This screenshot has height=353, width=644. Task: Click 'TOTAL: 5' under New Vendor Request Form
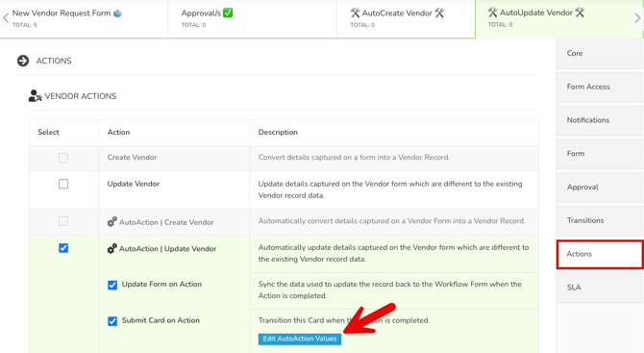(24, 25)
